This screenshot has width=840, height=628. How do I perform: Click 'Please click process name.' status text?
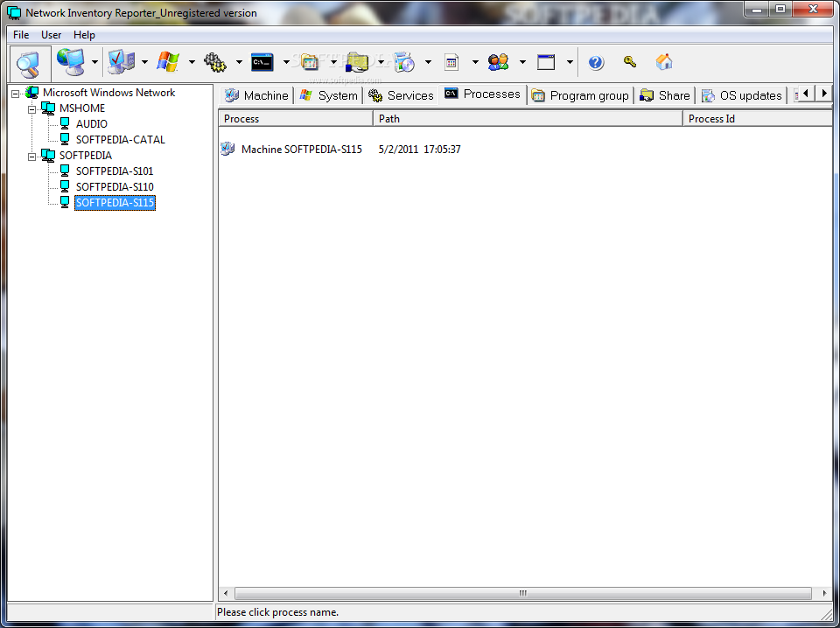point(277,612)
